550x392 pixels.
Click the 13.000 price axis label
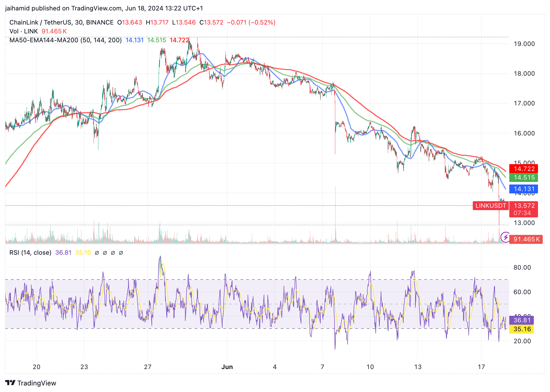point(524,223)
